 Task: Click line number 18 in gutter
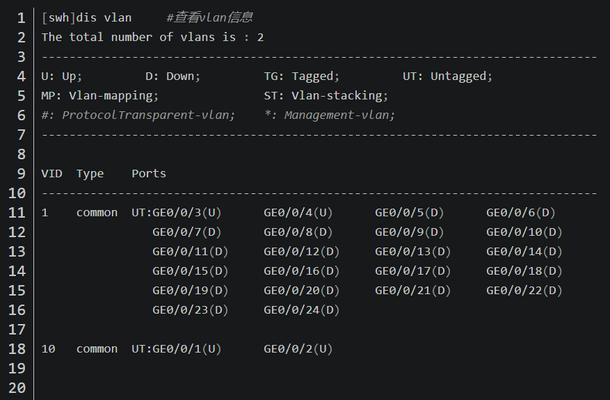(x=17, y=349)
